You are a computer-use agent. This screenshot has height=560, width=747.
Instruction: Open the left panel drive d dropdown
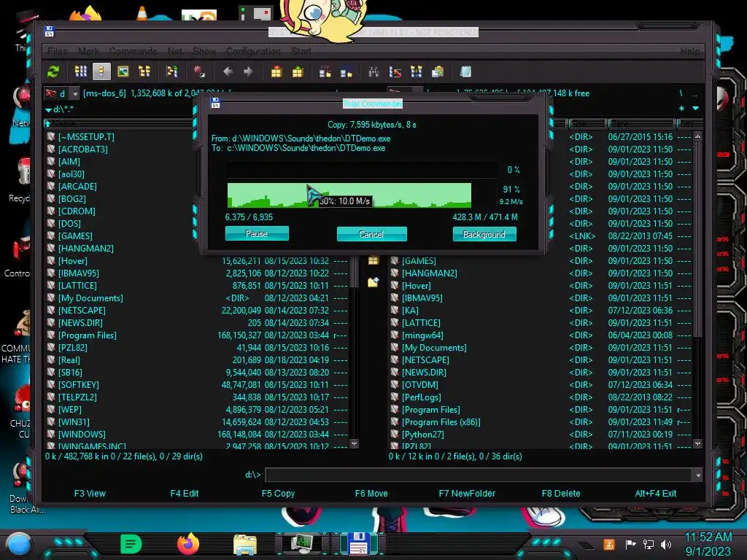coord(75,93)
